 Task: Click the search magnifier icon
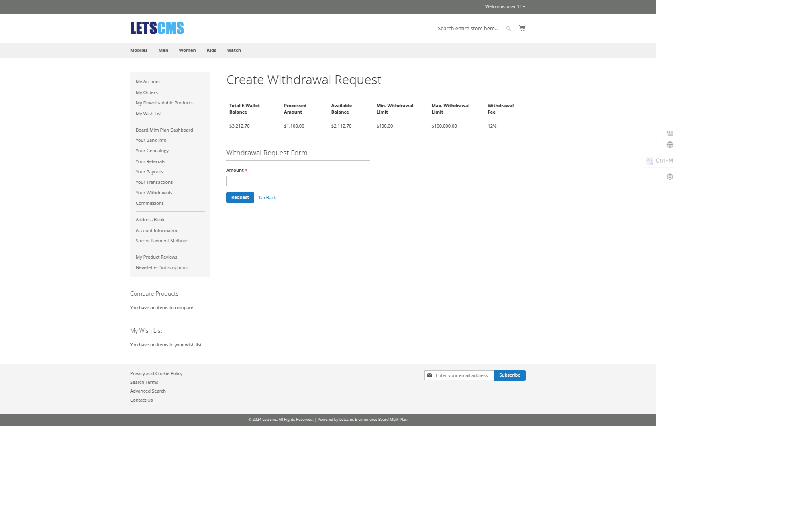pyautogui.click(x=508, y=28)
